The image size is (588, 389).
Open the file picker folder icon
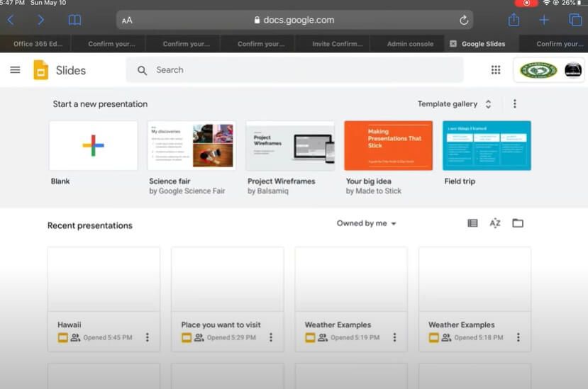(518, 223)
